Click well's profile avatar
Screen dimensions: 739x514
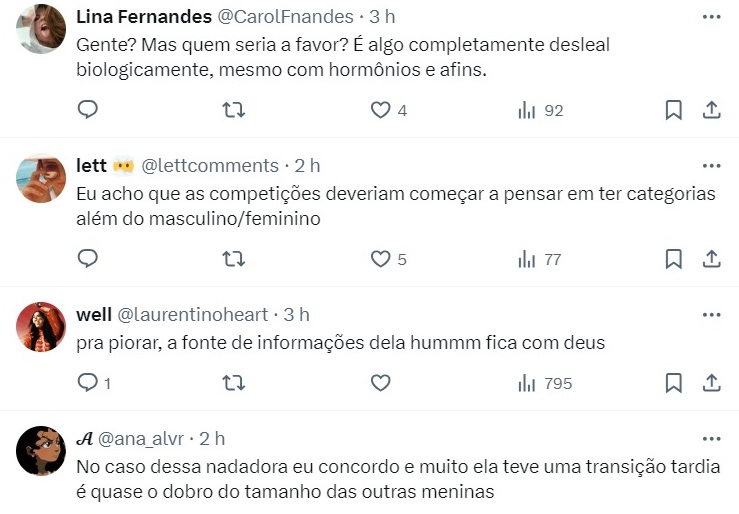pos(42,328)
